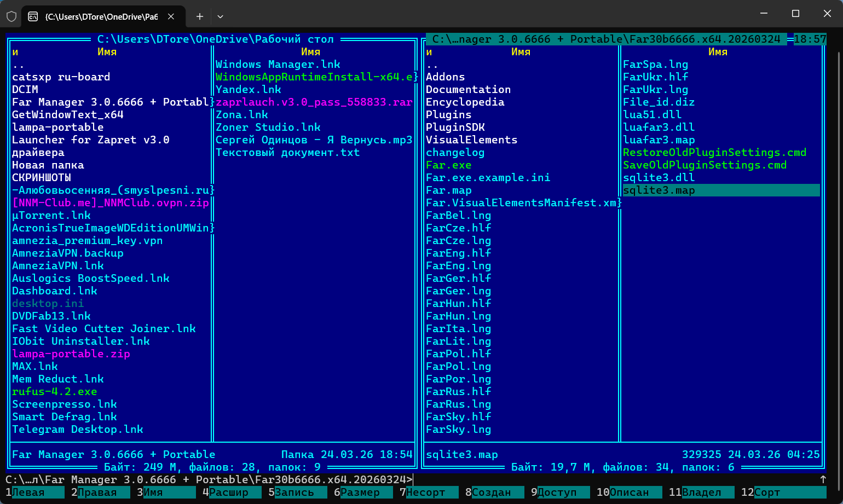The image size is (843, 504).
Task: Select rufus-4.2.exe in left panel
Action: tap(55, 392)
